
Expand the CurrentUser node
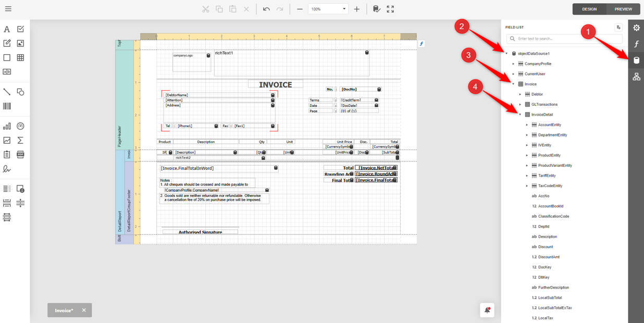(x=513, y=74)
